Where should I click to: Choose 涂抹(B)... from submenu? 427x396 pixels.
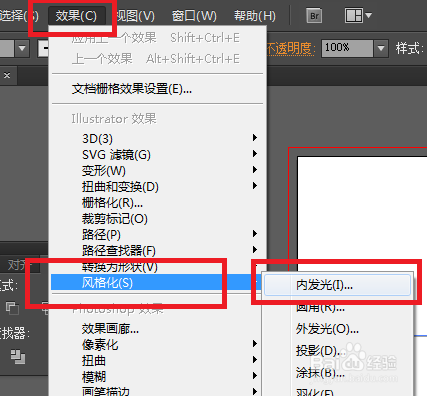click(x=337, y=372)
